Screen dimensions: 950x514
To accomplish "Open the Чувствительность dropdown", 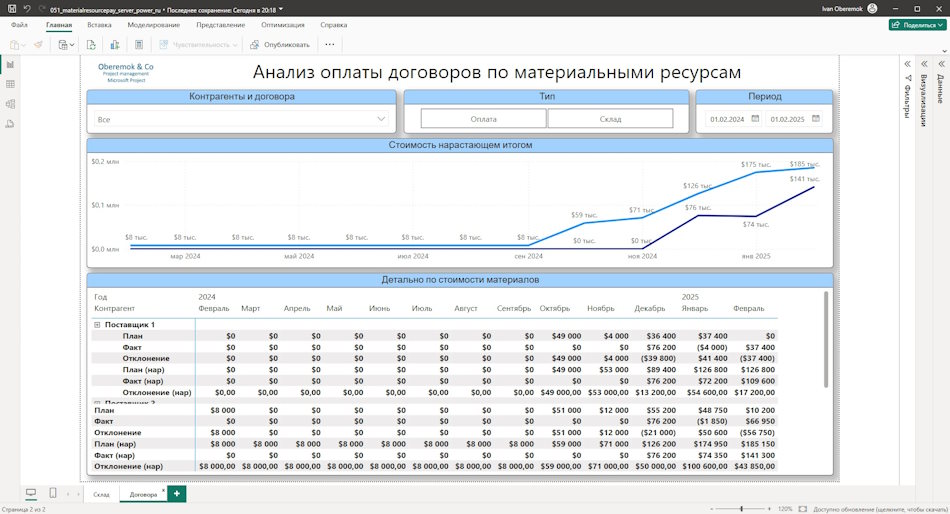I will point(198,45).
